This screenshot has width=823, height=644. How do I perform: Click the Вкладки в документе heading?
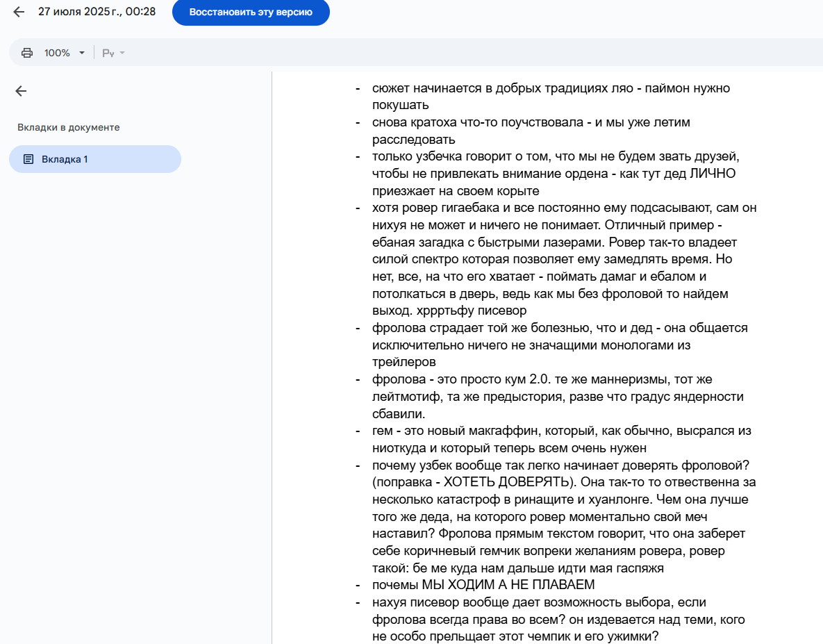[x=69, y=128]
